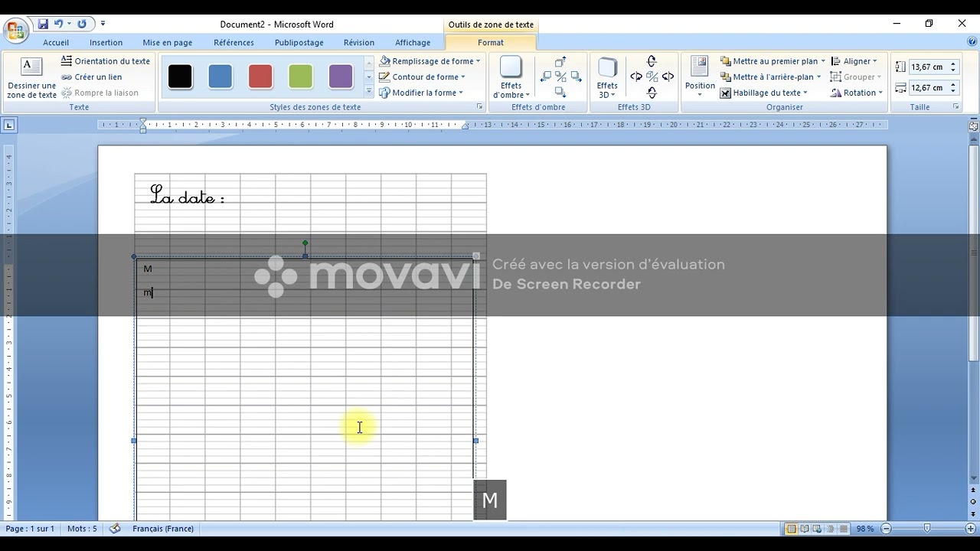The height and width of the screenshot is (551, 980).
Task: Open the round Office button menu
Action: coord(15,30)
